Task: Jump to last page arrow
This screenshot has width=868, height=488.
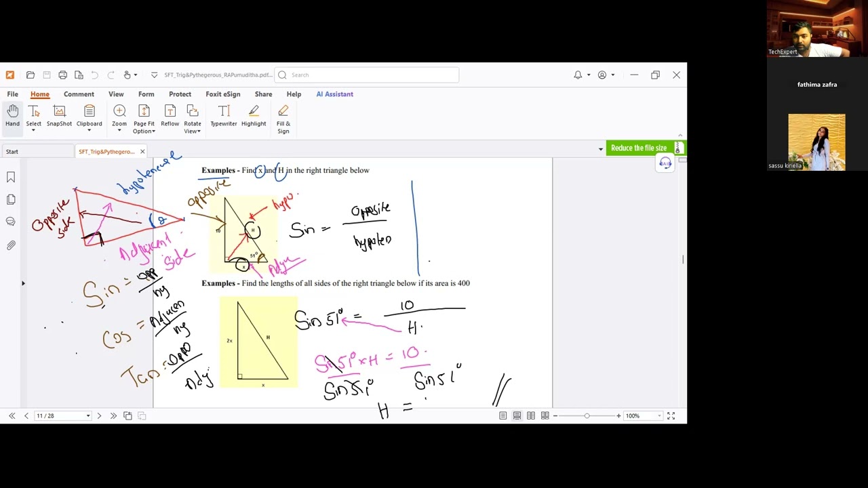Action: point(113,415)
